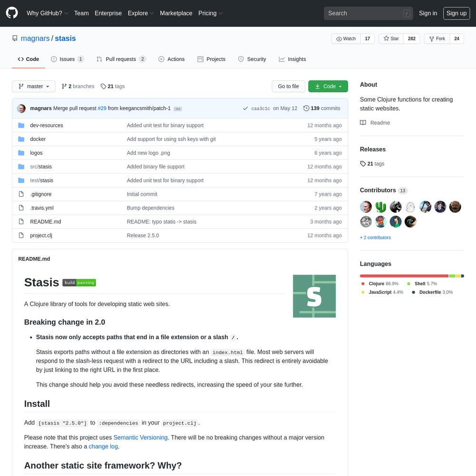Open the Contributors heading link

[x=383, y=190]
